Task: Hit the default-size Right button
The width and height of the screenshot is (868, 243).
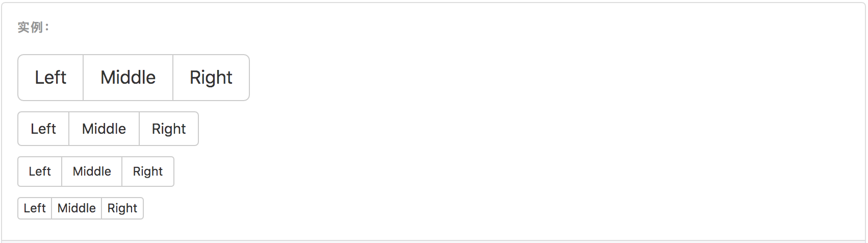Action: coord(169,129)
